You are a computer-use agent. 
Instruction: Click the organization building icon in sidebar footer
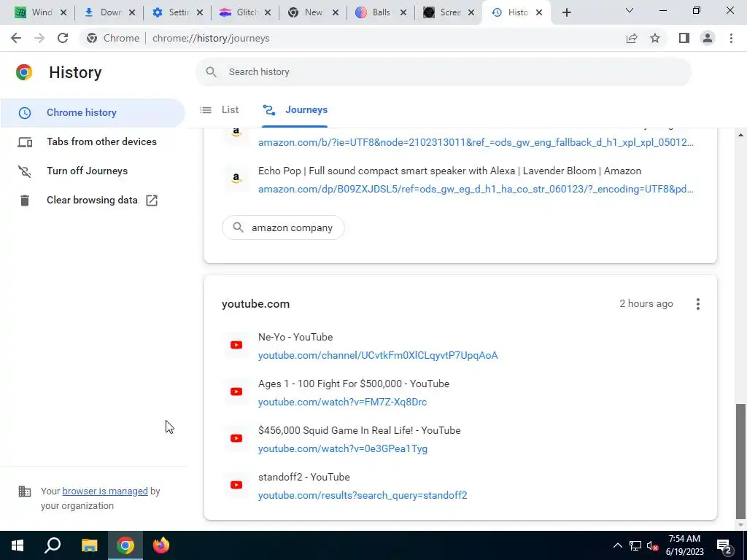coord(25,491)
